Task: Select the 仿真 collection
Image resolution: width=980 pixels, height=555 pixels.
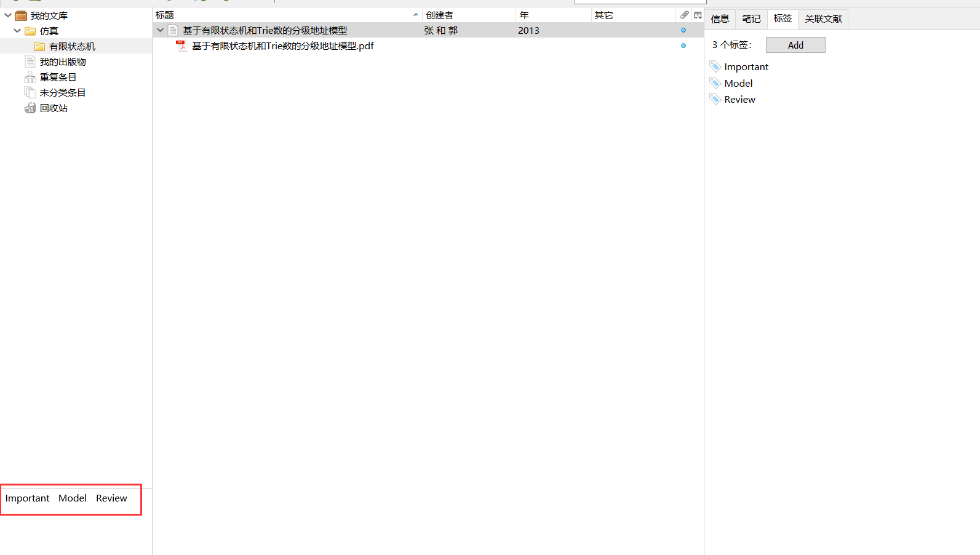Action: click(49, 31)
